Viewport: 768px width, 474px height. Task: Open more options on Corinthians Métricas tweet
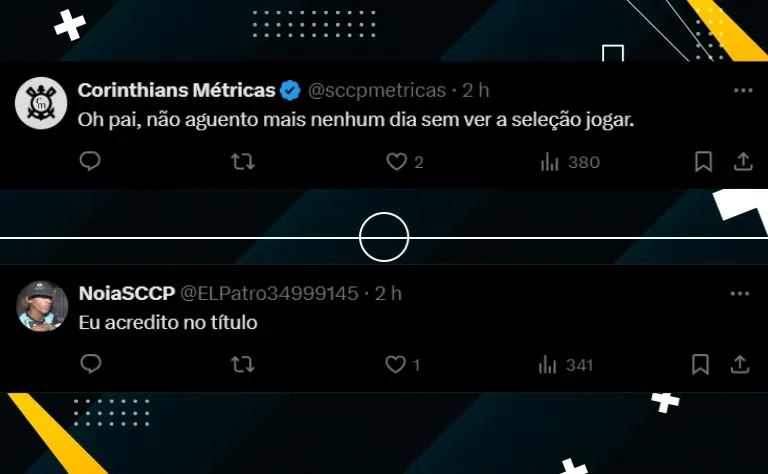coord(743,91)
